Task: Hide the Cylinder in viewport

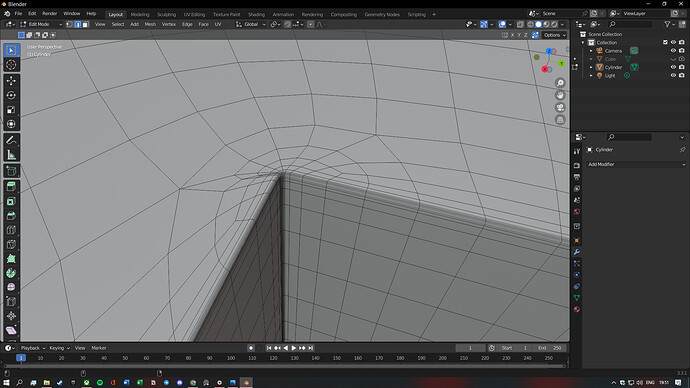Action: [673, 67]
